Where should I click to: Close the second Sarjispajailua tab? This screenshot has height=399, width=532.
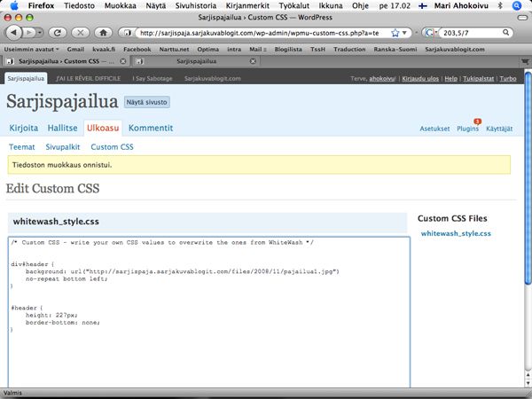pos(253,61)
